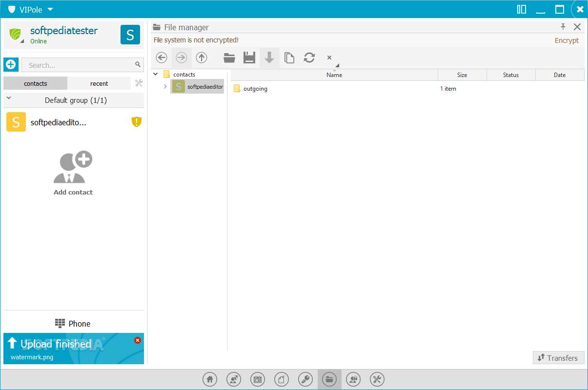Image resolution: width=588 pixels, height=390 pixels.
Task: Open contacts security icon in bottom bar
Action: [x=234, y=379]
